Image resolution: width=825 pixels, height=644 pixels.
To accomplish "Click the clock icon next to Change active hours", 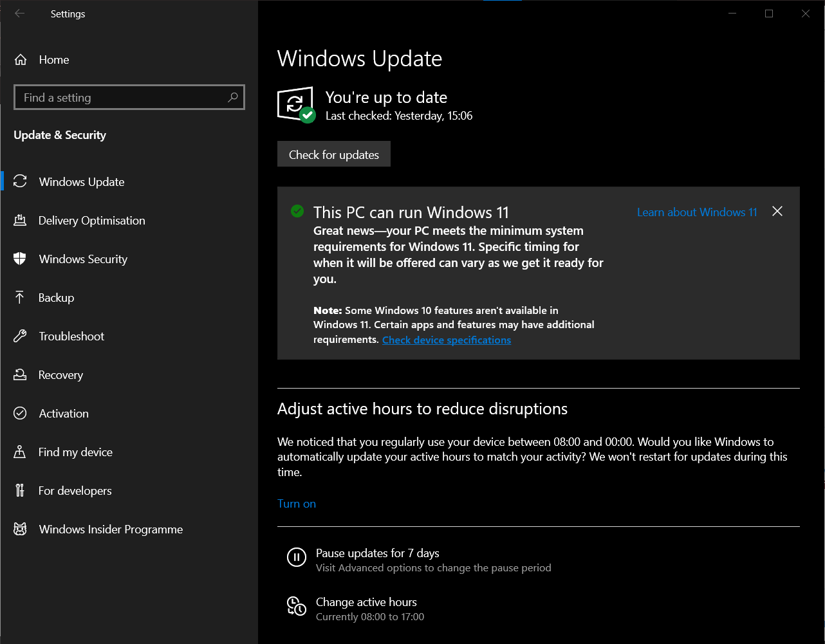I will pyautogui.click(x=296, y=606).
